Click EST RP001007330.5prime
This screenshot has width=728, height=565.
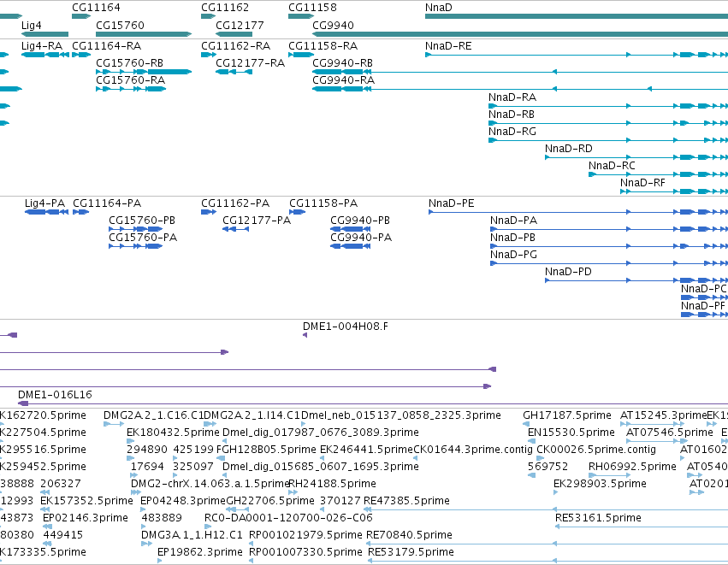pyautogui.click(x=252, y=561)
